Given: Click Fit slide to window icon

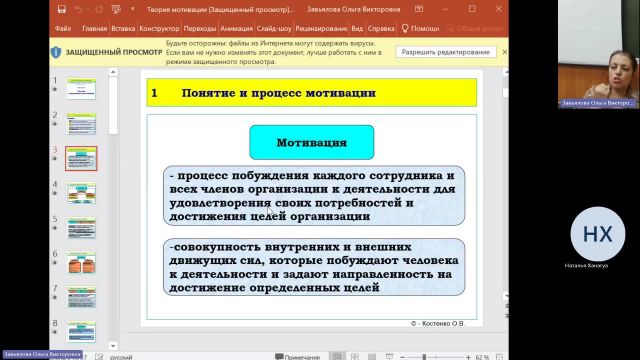Looking at the screenshot, I should point(499,357).
